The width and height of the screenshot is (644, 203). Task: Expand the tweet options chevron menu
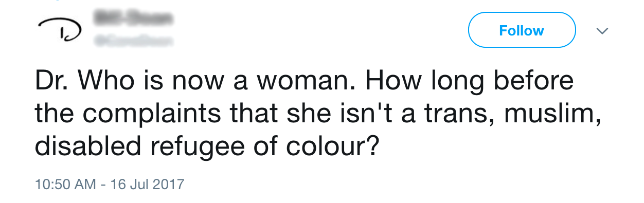tap(602, 31)
